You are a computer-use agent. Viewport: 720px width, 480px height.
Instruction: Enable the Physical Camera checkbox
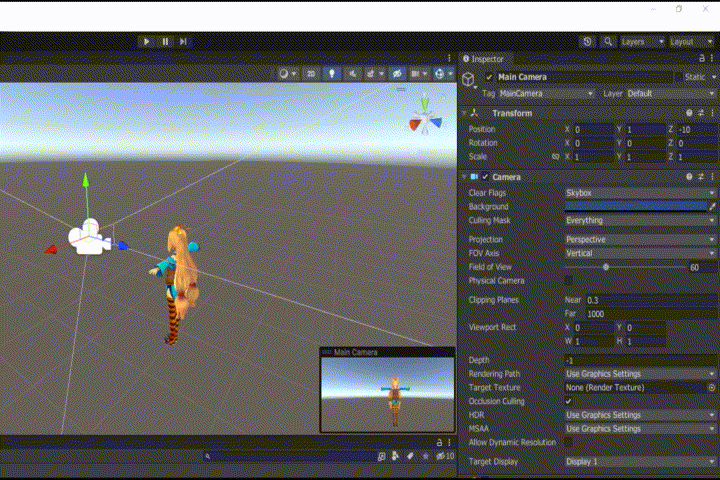pyautogui.click(x=568, y=281)
